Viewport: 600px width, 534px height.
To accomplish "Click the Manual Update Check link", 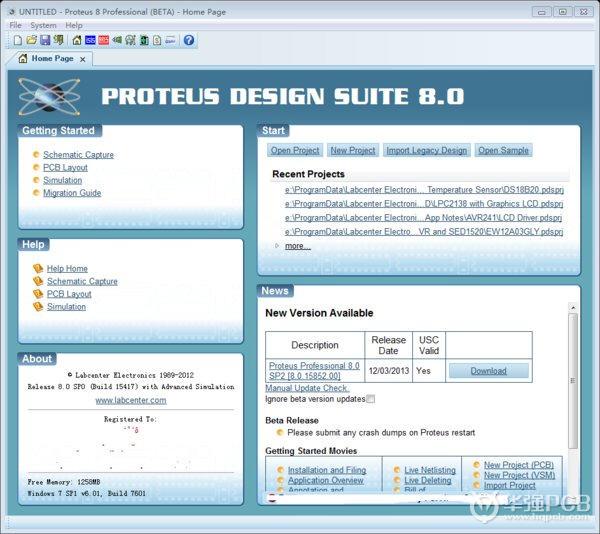I will point(307,388).
